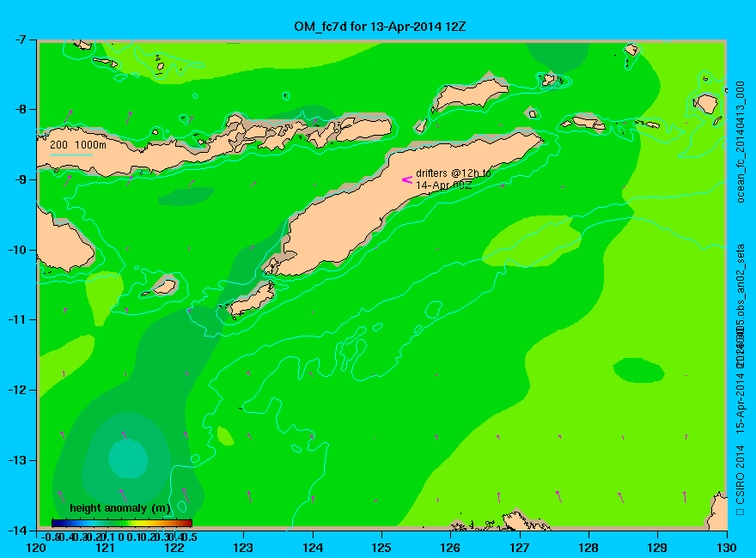The height and width of the screenshot is (558, 756).
Task: Click longitude label '123'
Action: 243,548
